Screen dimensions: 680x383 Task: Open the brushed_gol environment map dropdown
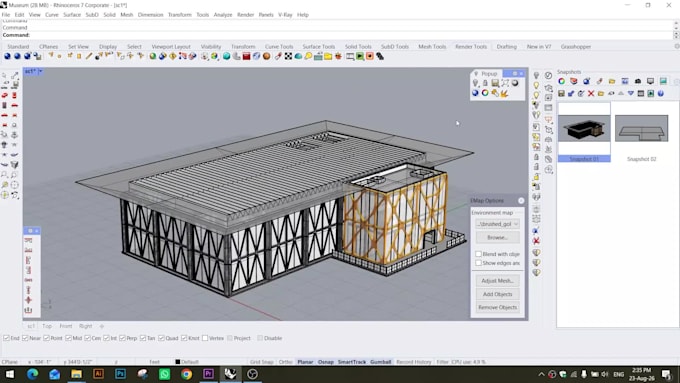coord(497,224)
